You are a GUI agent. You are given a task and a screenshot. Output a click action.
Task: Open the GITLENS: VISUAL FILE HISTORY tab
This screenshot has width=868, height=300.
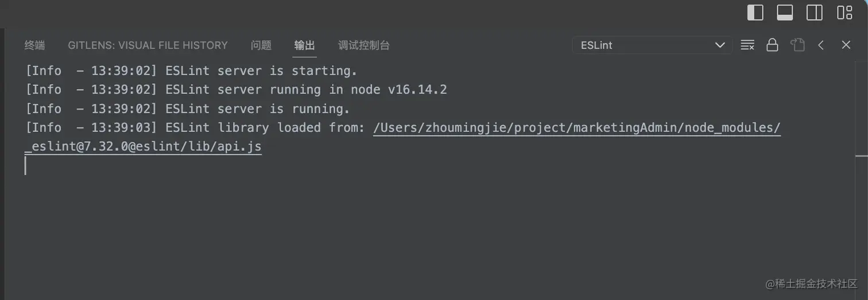148,45
